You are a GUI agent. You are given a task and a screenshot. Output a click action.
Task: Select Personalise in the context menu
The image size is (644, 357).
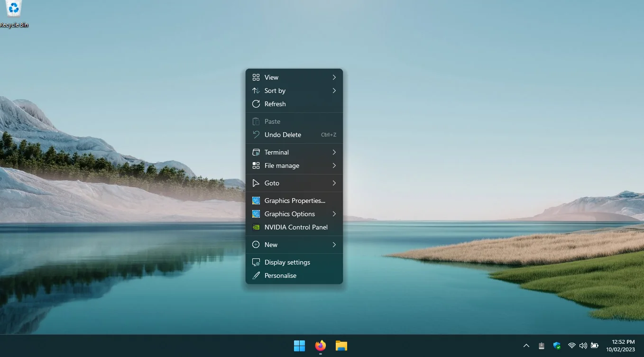[x=294, y=275]
